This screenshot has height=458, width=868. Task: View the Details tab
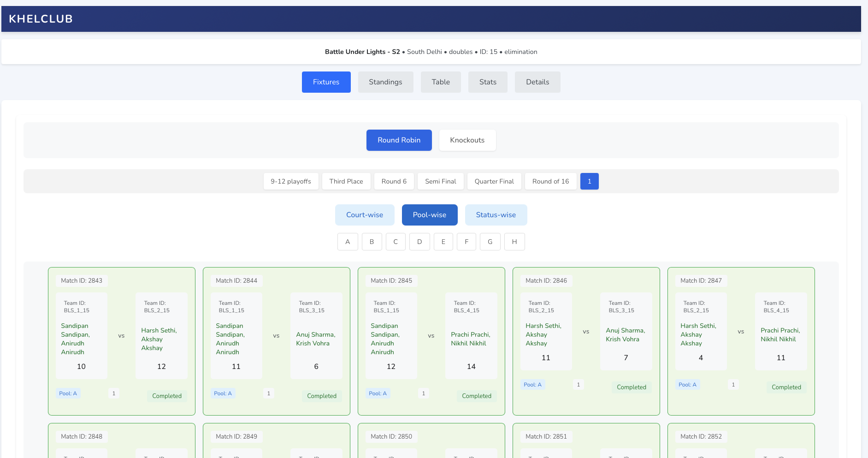[x=537, y=82]
